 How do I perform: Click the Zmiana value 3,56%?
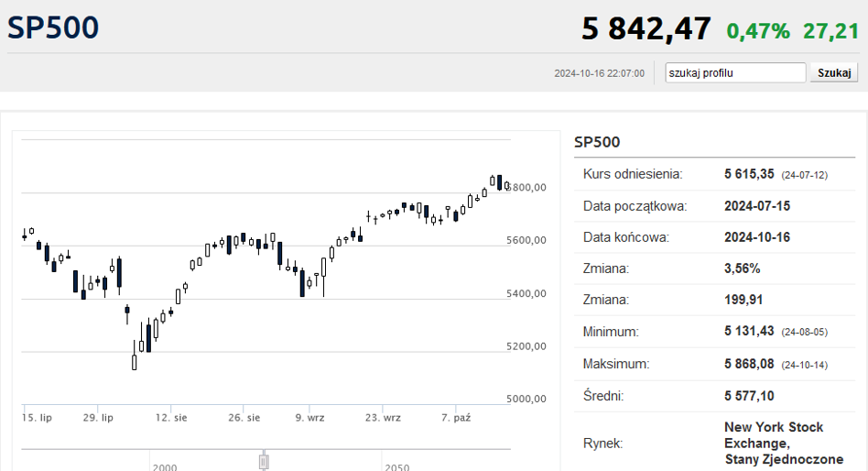pos(743,268)
